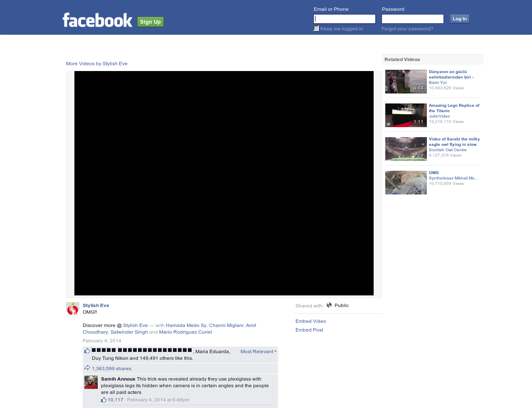
Task: Open Samih Annous profile photo
Action: (91, 382)
